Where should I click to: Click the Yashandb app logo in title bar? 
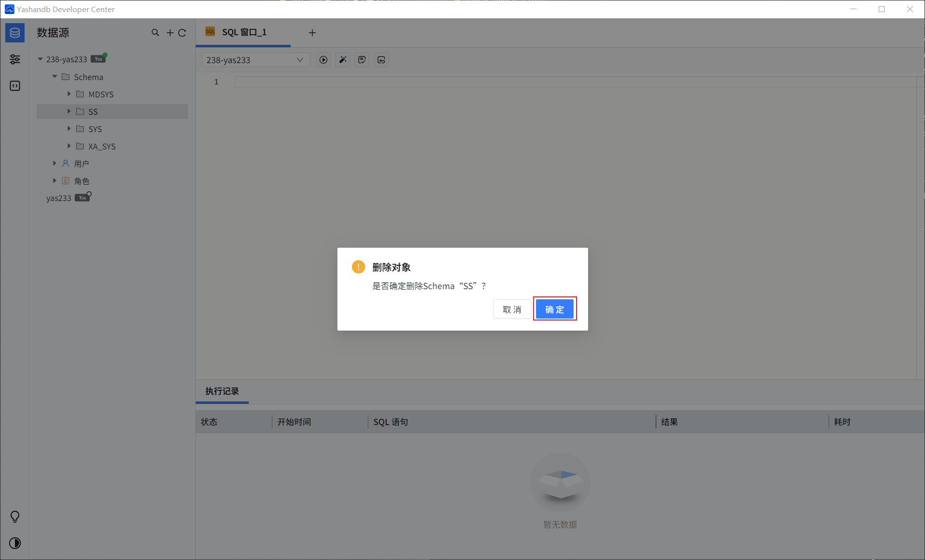coord(9,9)
